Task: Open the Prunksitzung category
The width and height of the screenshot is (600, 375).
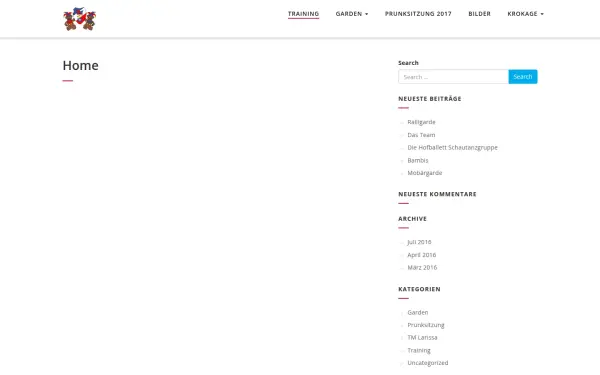Action: click(x=426, y=325)
